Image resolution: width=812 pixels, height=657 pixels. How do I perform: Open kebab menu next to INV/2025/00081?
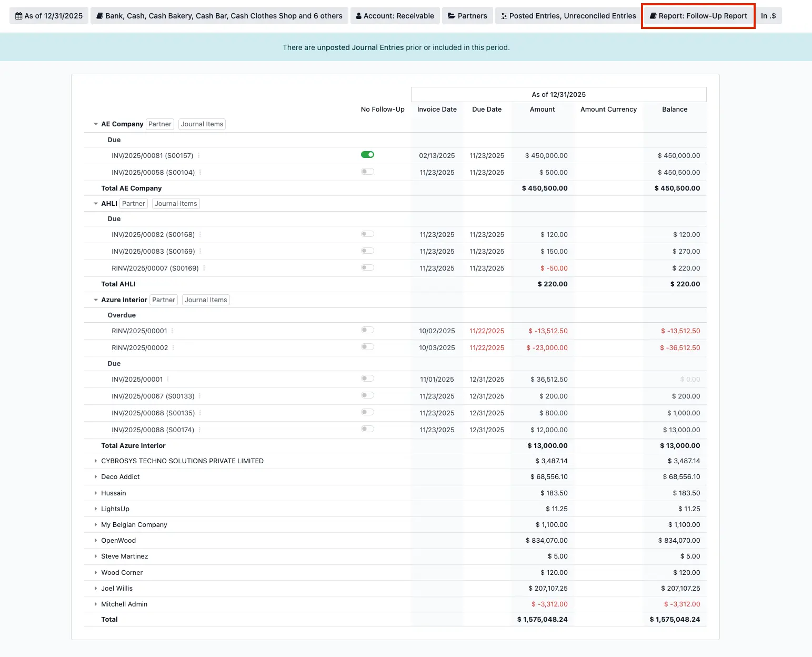pos(200,155)
